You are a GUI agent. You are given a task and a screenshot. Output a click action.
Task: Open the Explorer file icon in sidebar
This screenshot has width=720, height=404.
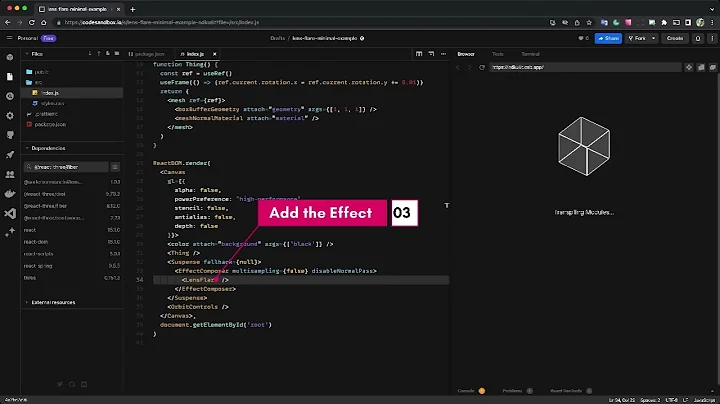click(10, 77)
